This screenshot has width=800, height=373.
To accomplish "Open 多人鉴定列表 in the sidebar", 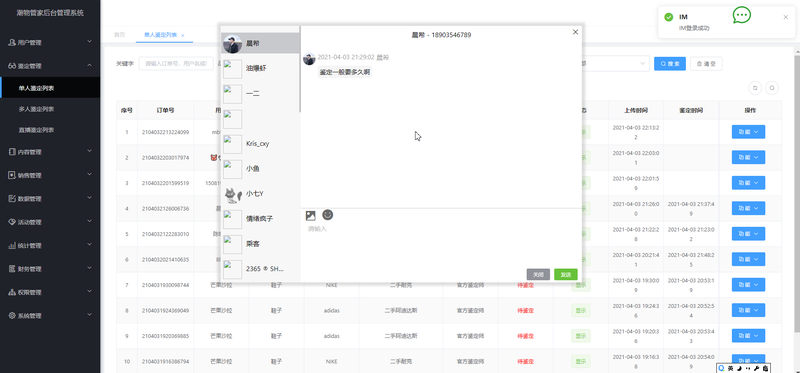I will coord(37,109).
